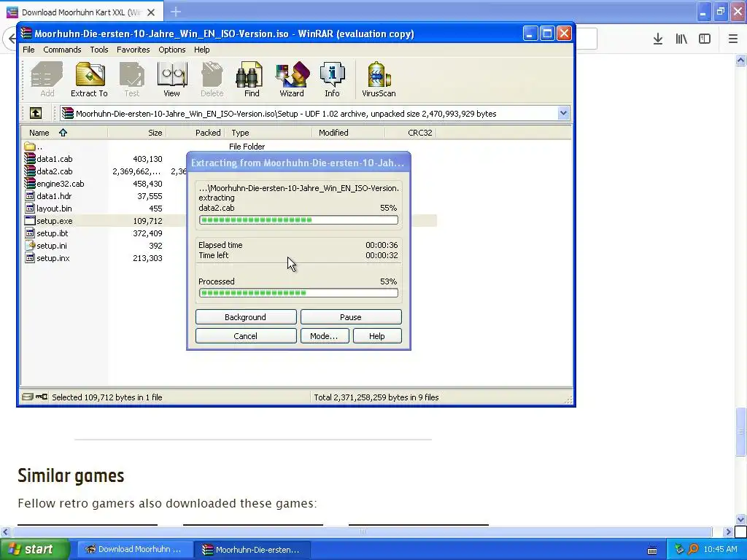Click the status bar drive icon
The width and height of the screenshot is (747, 560).
pos(28,397)
